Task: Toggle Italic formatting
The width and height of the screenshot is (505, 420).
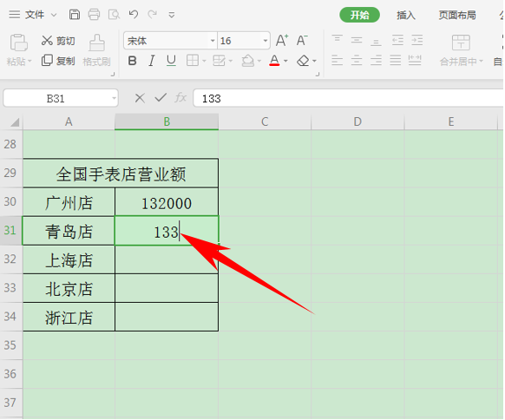Action: pyautogui.click(x=151, y=61)
